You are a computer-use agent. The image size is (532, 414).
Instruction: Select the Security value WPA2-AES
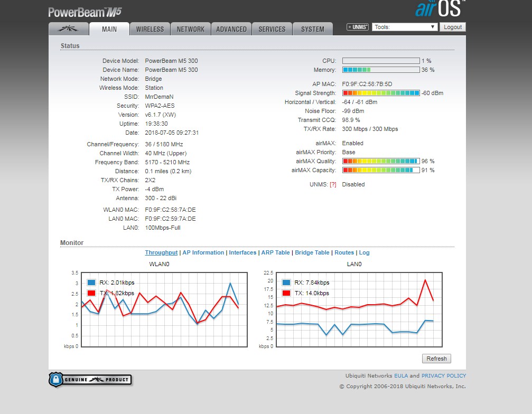(x=160, y=106)
